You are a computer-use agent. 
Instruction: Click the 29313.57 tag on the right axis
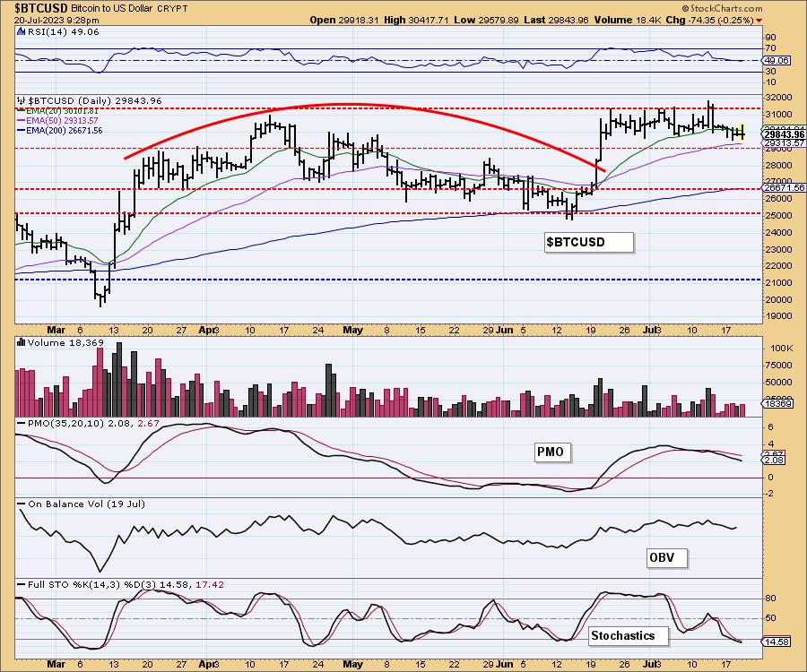[785, 143]
